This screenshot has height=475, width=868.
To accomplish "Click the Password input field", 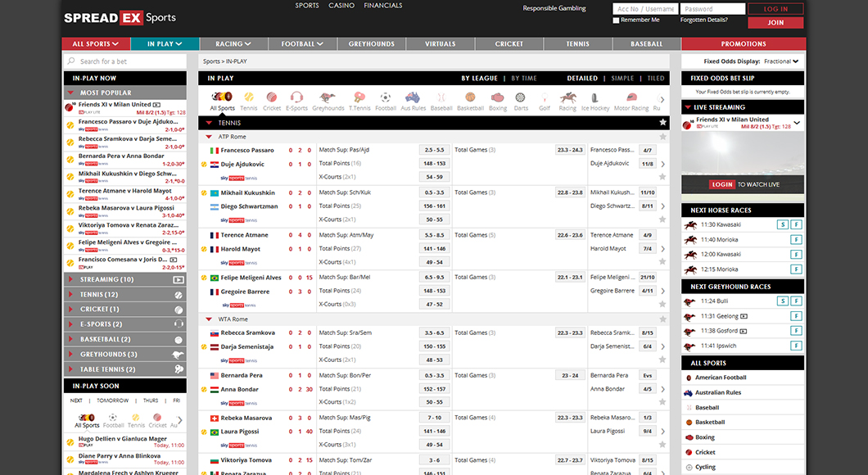I will point(712,9).
